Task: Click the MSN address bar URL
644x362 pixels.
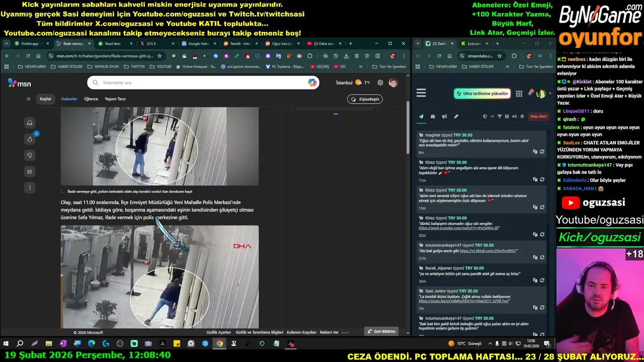Action: [105, 56]
